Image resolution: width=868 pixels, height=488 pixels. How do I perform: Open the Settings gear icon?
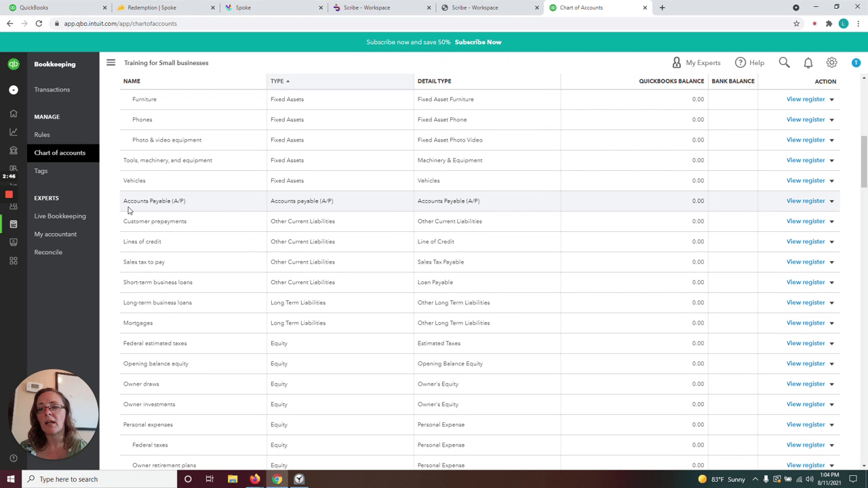tap(831, 62)
